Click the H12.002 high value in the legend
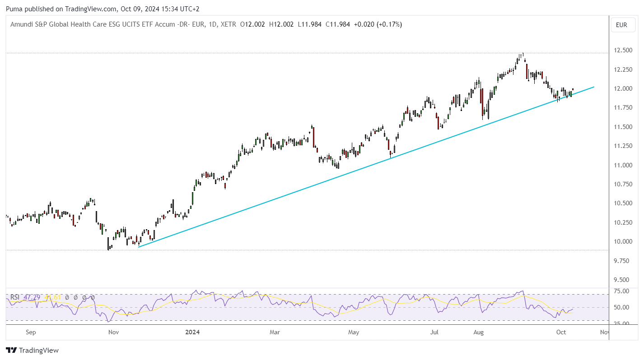 pos(282,24)
